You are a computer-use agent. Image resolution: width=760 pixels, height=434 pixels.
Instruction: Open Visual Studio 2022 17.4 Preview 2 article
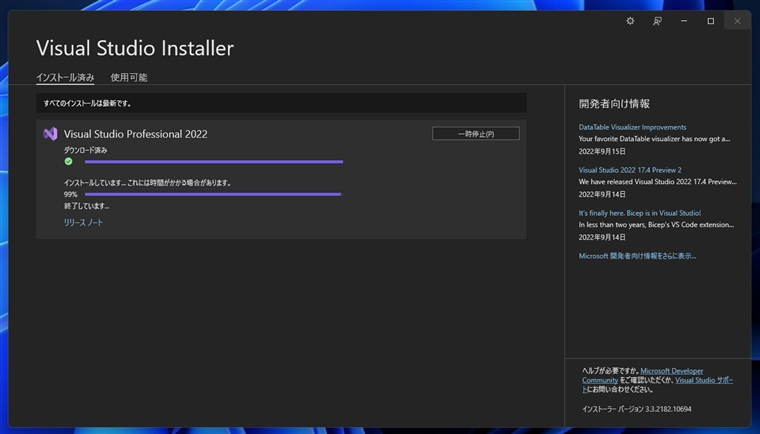(x=630, y=170)
